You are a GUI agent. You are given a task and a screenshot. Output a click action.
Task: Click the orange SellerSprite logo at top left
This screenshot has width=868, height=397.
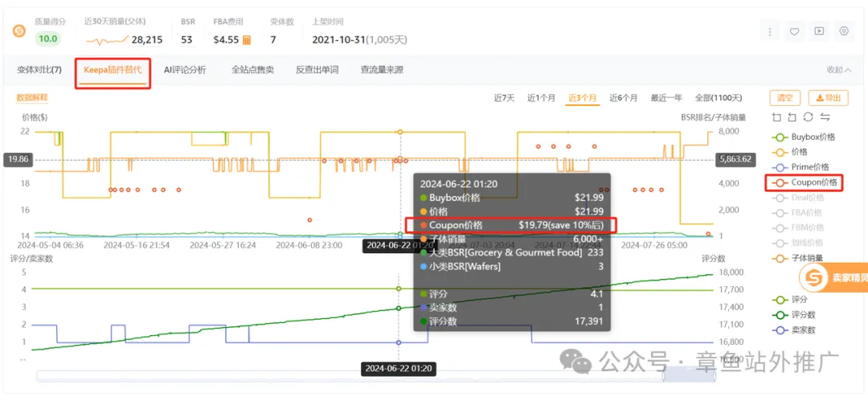[19, 31]
